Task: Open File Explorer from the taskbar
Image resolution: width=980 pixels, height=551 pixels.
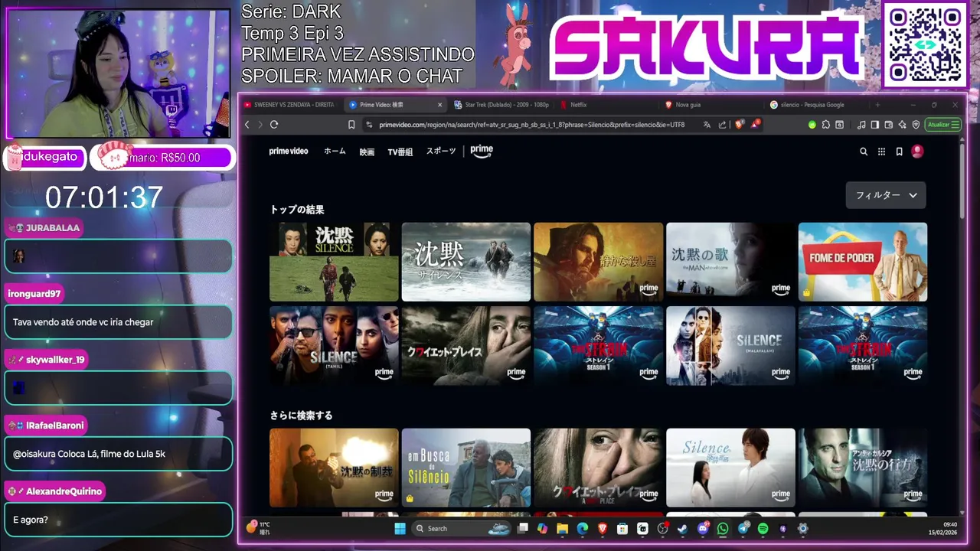Action: tap(562, 529)
